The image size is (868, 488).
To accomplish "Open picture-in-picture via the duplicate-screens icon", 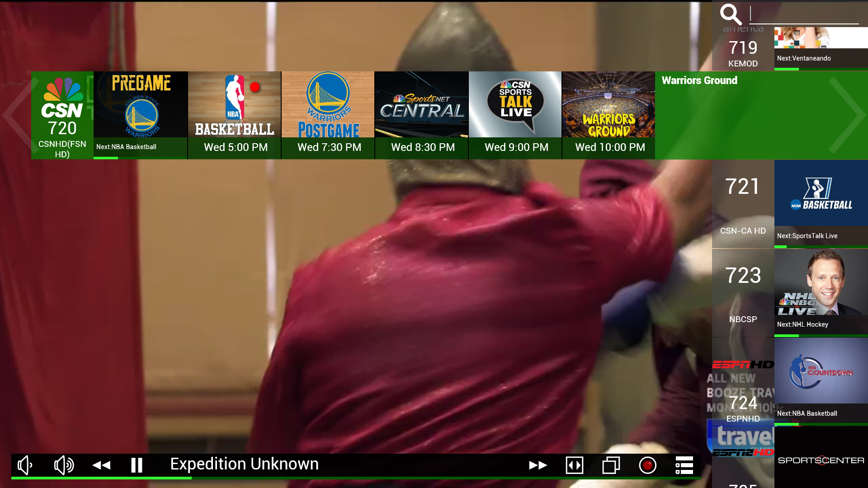I will coord(610,465).
